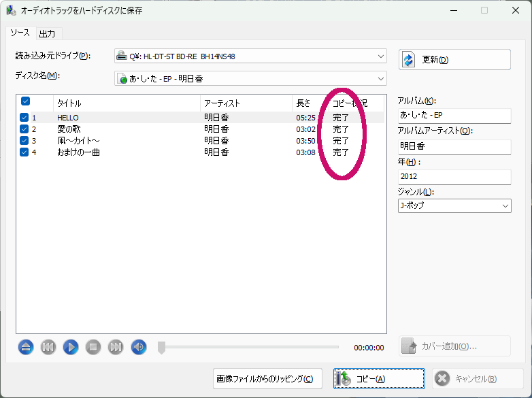Select the 愛の歌 track title
Viewport: 532px width, 398px height.
coord(69,129)
